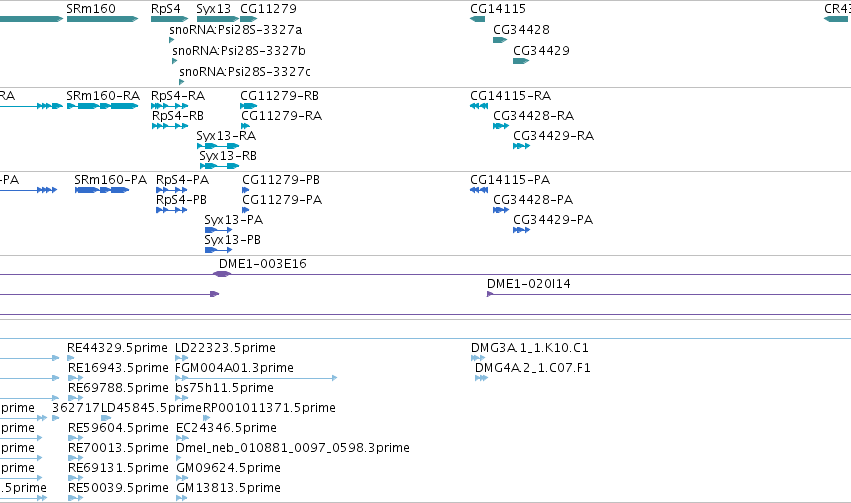
Task: Click the DME1-020I14 clone start
Action: point(490,294)
